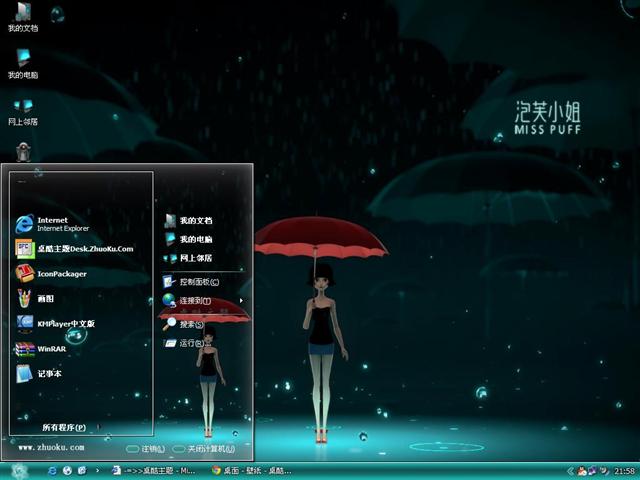This screenshot has height=480, width=640.
Task: Open Network Neighborhood desktop icon (网上邻居)
Action: point(23,112)
